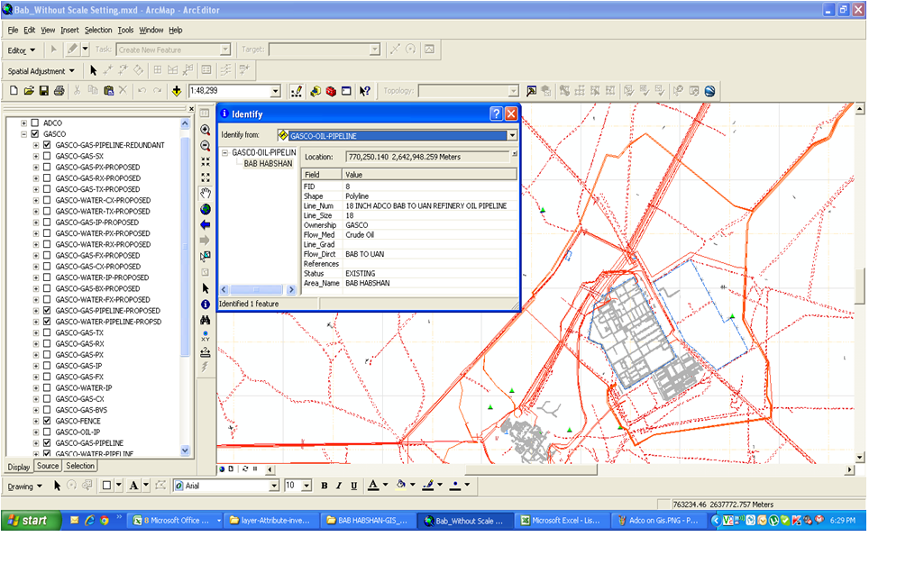Screen dimensions: 924x564
Task: Open the Editor Toolbar button
Action: point(297,91)
